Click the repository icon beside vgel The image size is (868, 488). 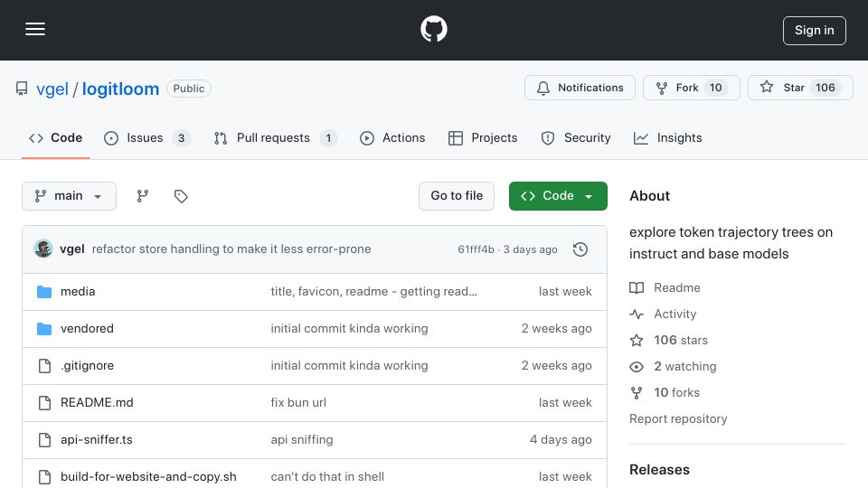pyautogui.click(x=22, y=89)
